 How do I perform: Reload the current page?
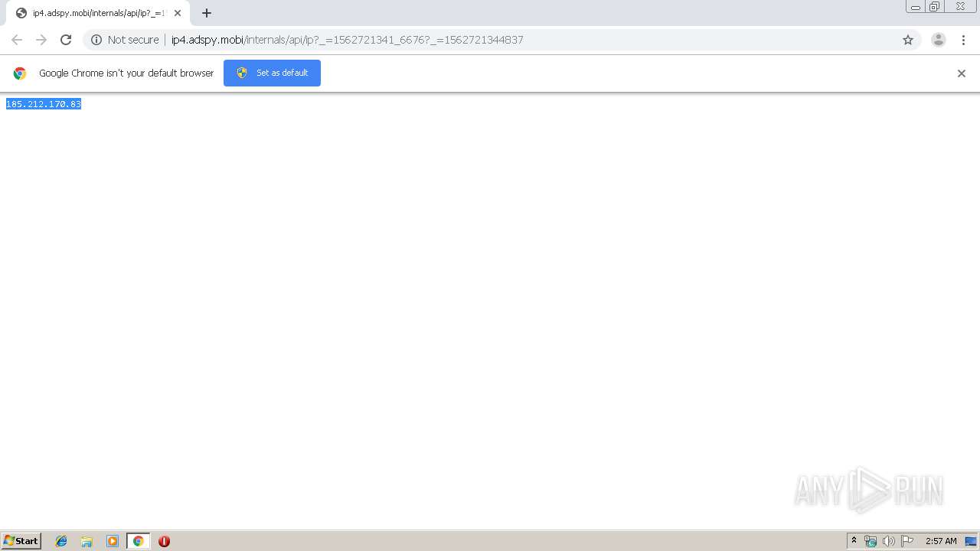tap(66, 40)
